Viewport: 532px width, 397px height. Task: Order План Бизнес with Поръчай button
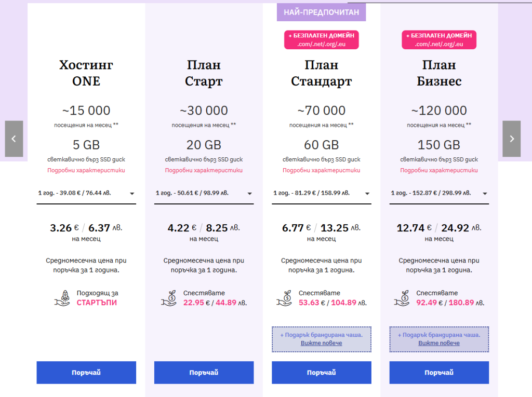pos(439,373)
